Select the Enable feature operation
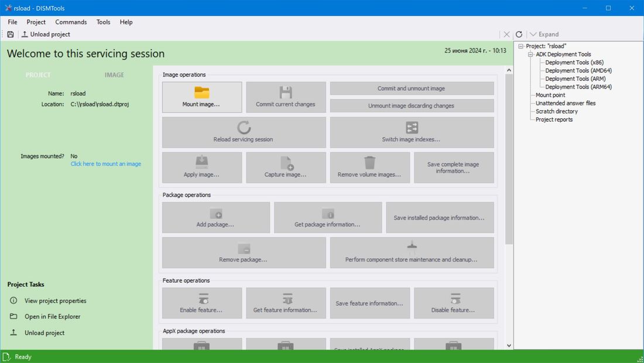 coord(202,303)
